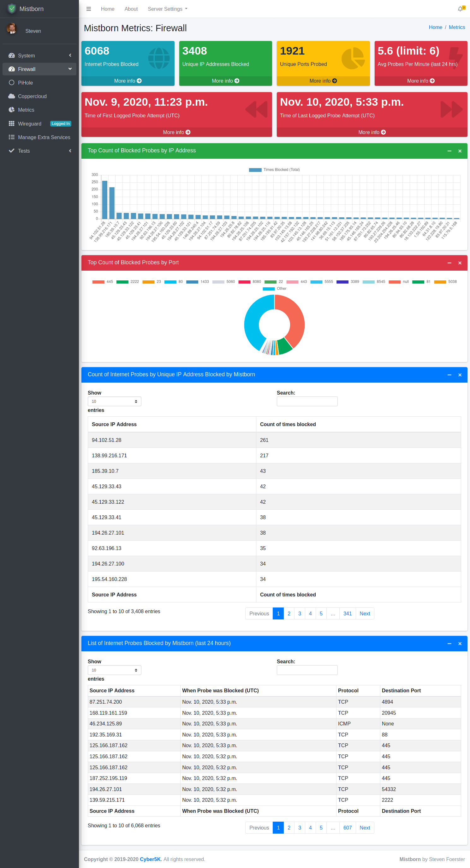470x868 pixels.
Task: Collapse the Count of Internet Probes panel
Action: [x=449, y=375]
